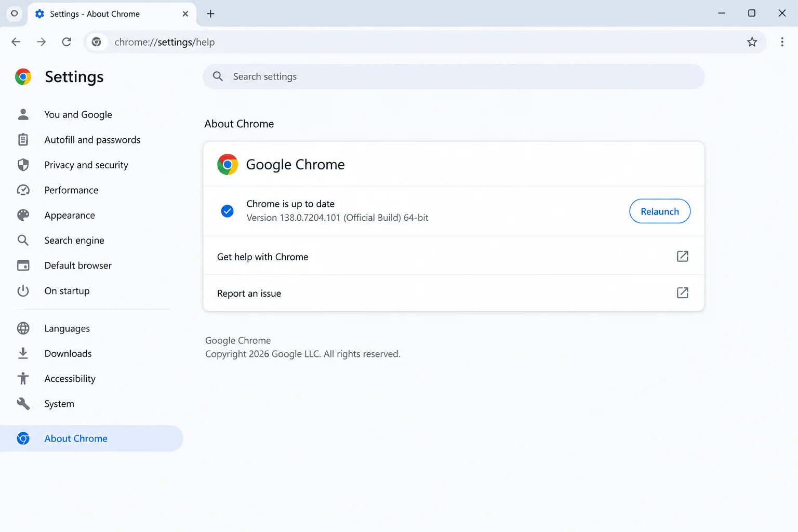Click external-link icon beside Report an issue
Viewport: 798px width, 532px height.
click(x=683, y=293)
